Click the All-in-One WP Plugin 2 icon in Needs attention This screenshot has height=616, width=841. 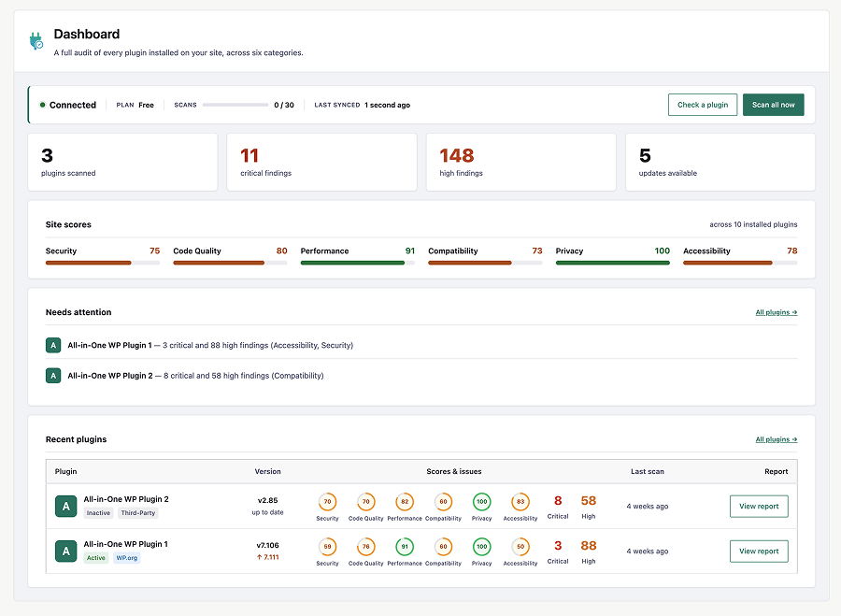point(53,376)
